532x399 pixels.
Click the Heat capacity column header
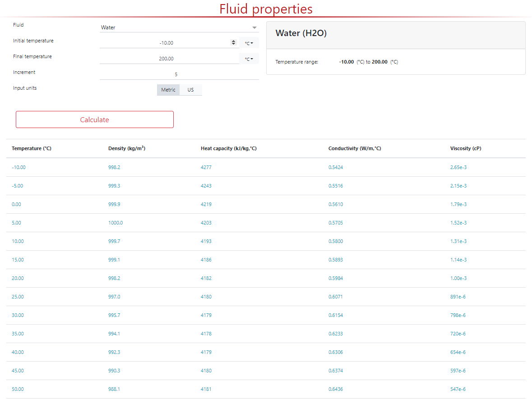click(x=228, y=148)
